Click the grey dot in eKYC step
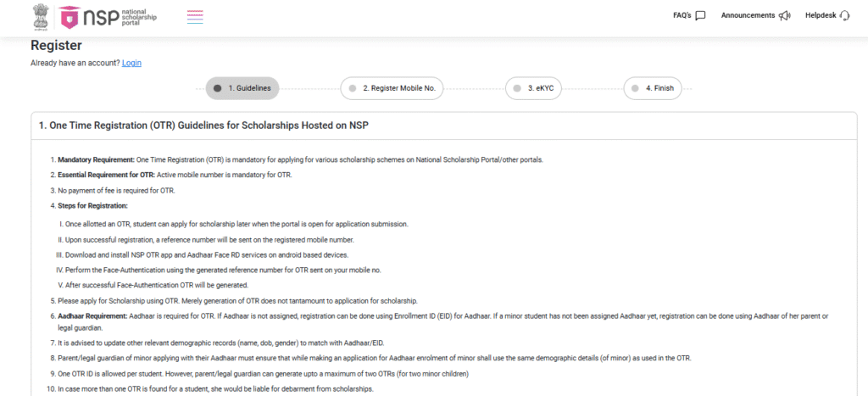The height and width of the screenshot is (396, 868). [518, 88]
